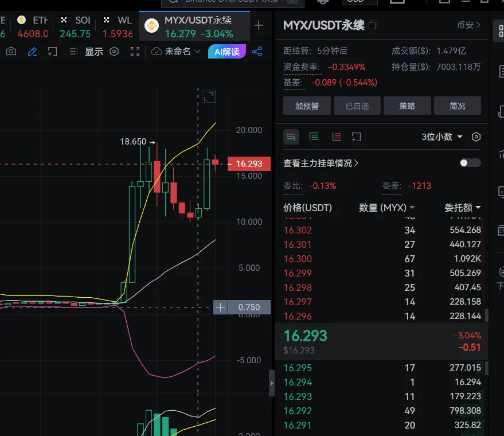Screen dimensions: 504x436
Task: Click the large 16.293 last price
Action: click(x=306, y=336)
